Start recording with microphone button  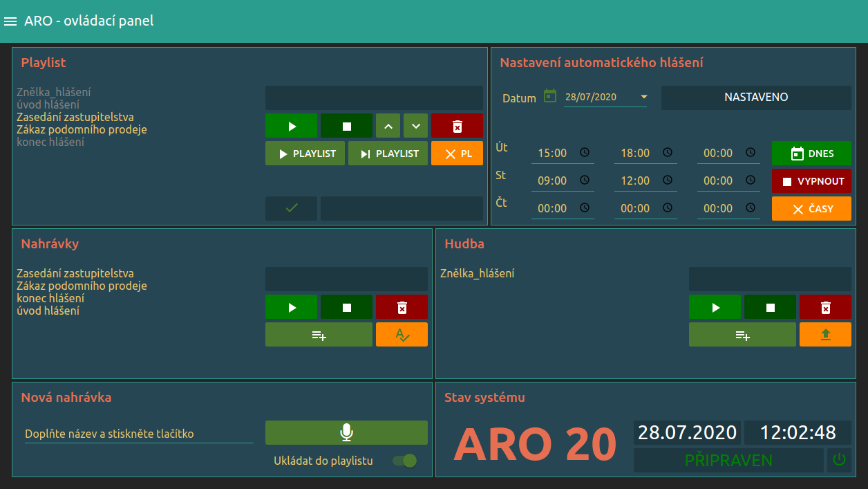pyautogui.click(x=346, y=433)
